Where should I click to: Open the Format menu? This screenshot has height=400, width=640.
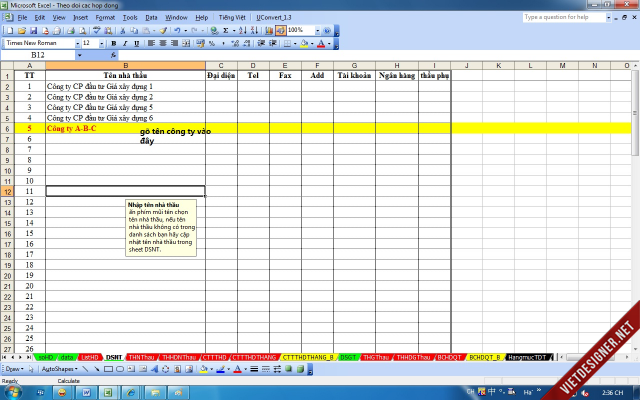point(103,18)
